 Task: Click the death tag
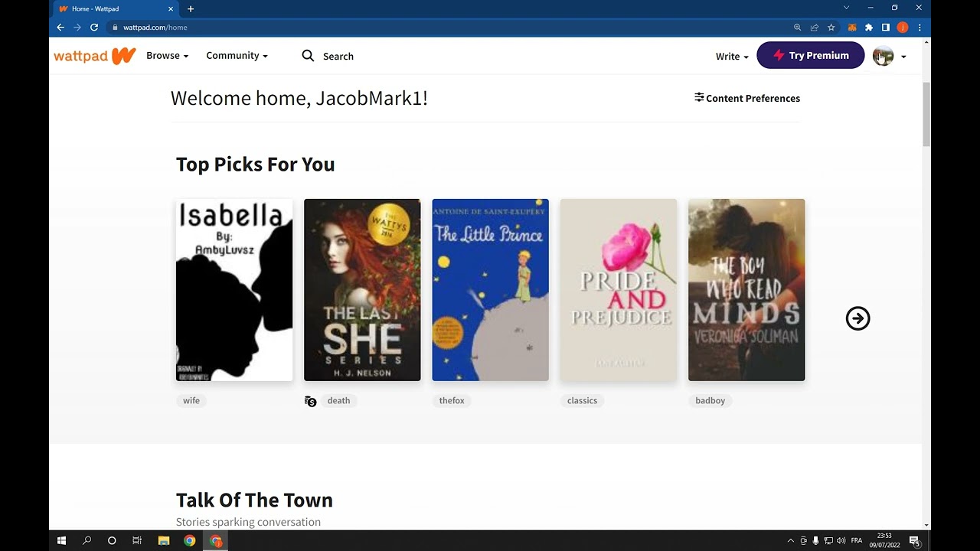(x=338, y=400)
